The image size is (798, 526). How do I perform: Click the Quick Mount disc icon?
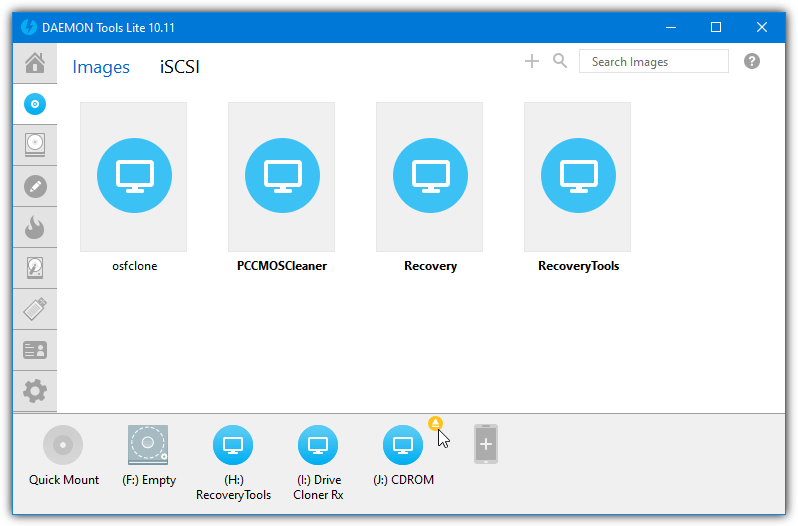pyautogui.click(x=63, y=445)
